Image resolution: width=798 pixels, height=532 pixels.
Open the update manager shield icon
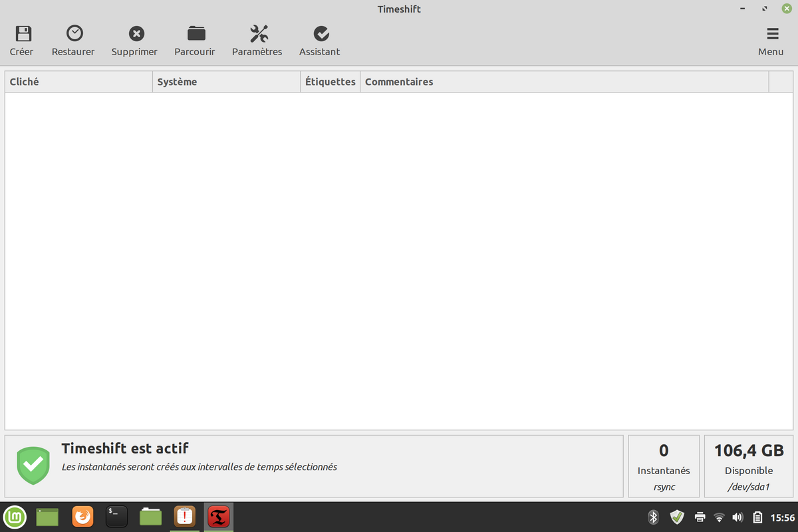(677, 517)
